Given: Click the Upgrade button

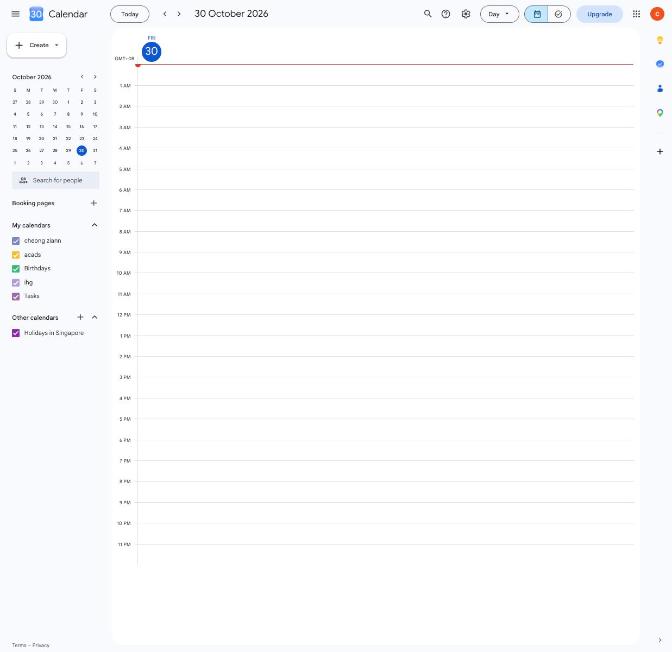Looking at the screenshot, I should tap(599, 14).
